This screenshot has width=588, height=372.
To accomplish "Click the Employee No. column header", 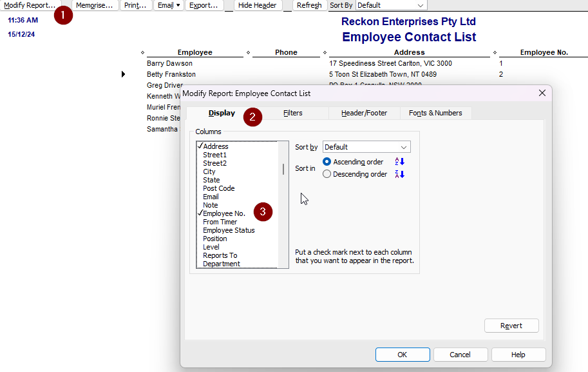I will [x=544, y=53].
